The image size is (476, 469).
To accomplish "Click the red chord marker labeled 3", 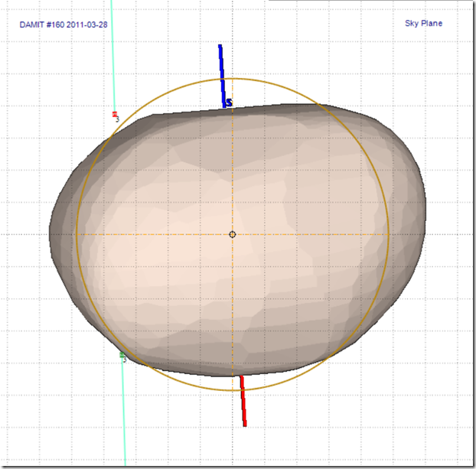I will (116, 116).
